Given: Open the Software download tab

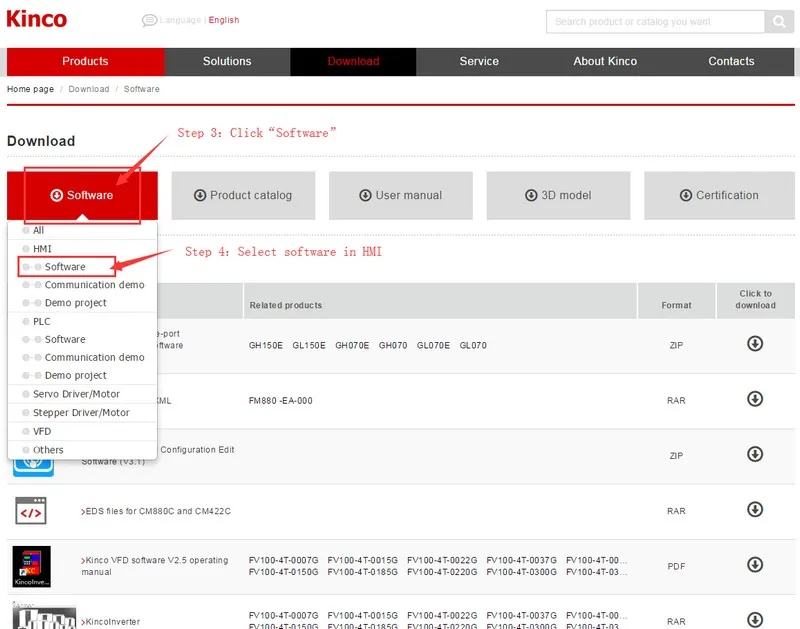Looking at the screenshot, I should coord(82,195).
